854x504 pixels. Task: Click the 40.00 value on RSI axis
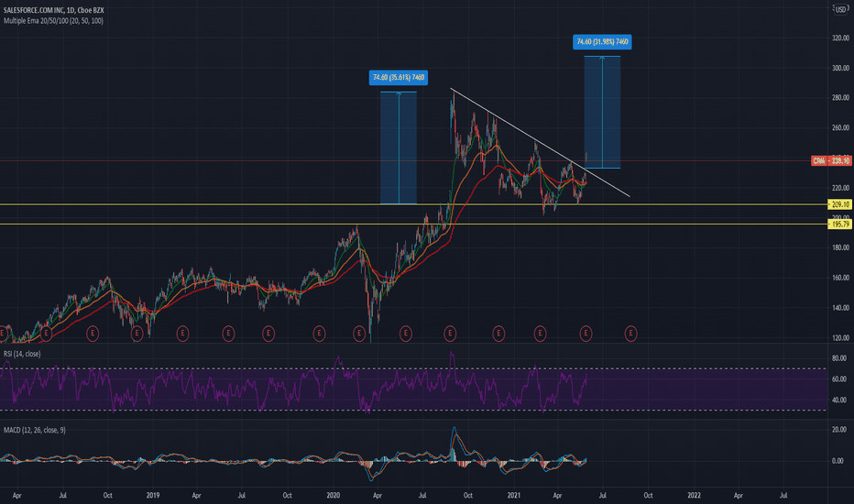coord(838,400)
